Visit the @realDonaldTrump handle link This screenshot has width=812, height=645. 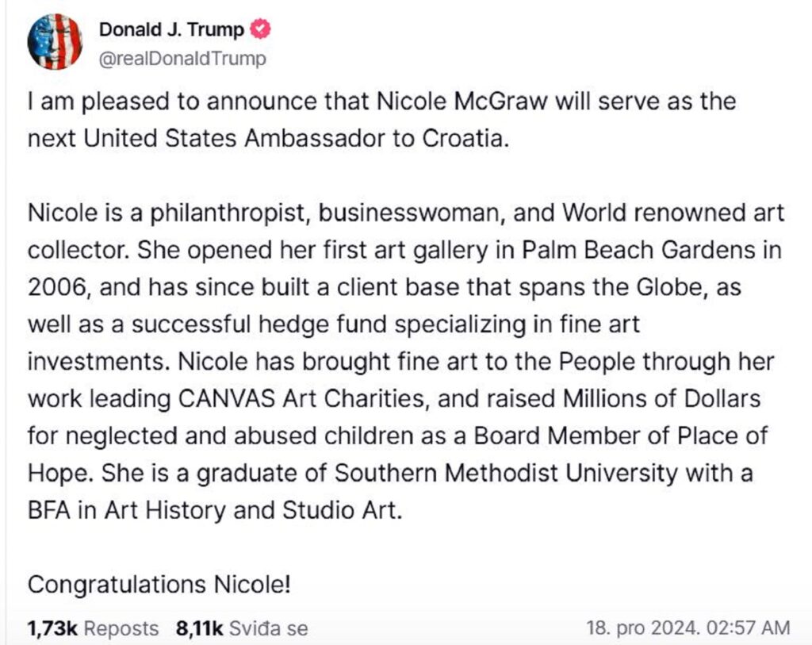click(x=182, y=59)
